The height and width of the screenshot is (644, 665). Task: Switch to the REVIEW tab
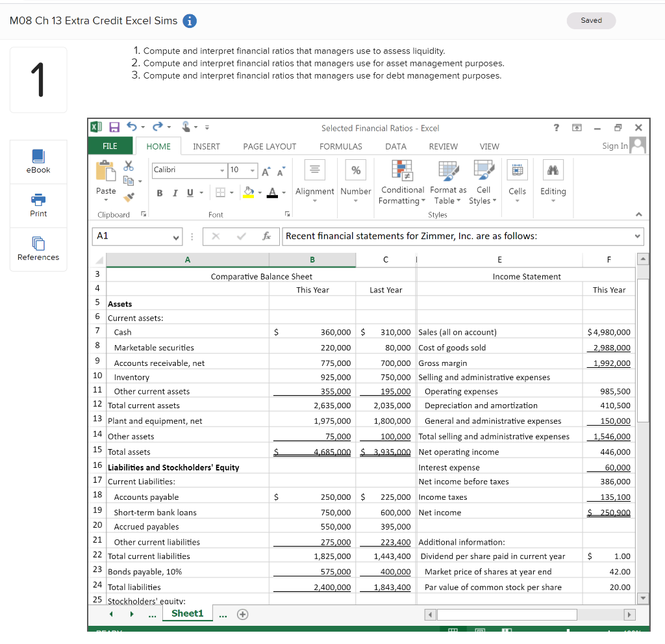(x=443, y=146)
